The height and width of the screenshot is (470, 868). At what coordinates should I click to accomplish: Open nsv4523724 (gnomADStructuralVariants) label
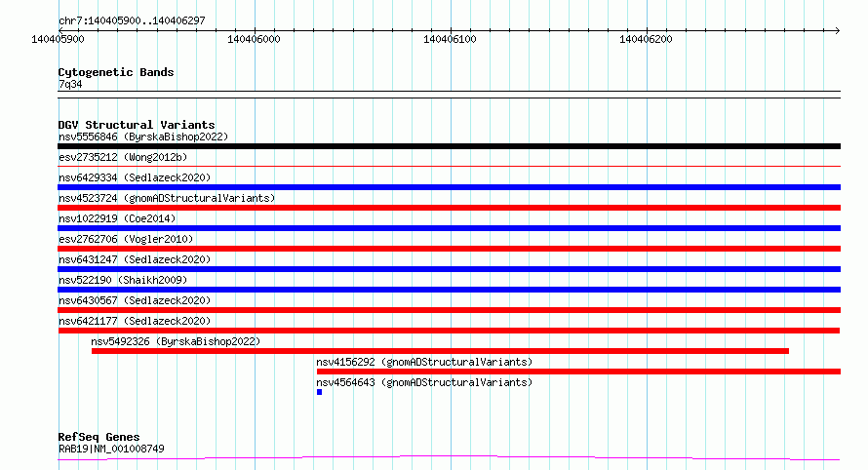tap(167, 198)
